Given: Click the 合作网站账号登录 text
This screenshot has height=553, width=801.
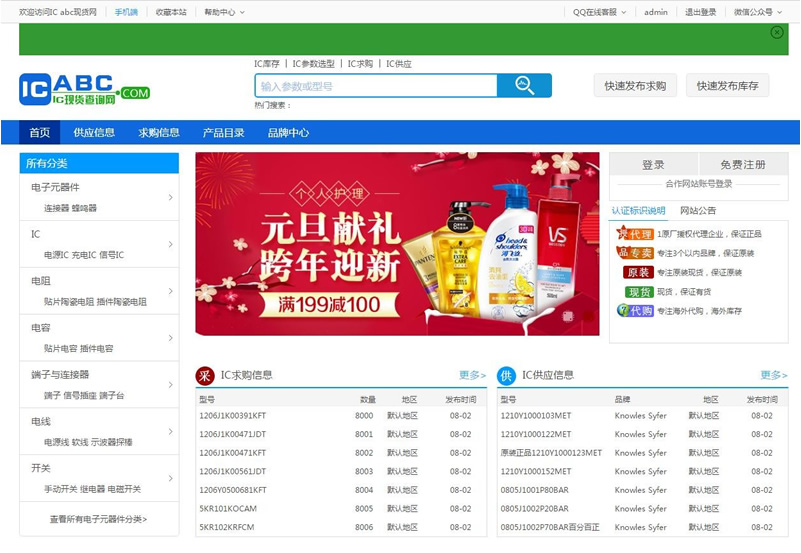Looking at the screenshot, I should (x=698, y=184).
